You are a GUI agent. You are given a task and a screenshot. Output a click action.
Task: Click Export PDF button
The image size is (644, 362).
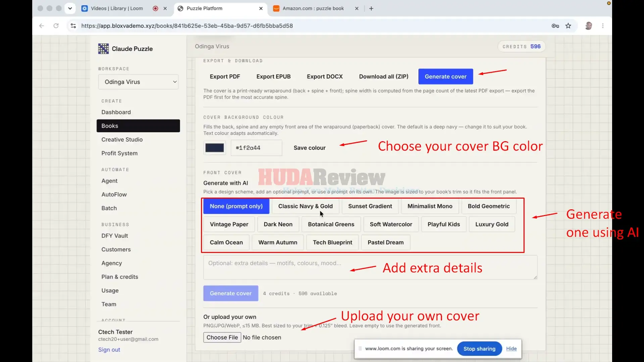coord(225,76)
